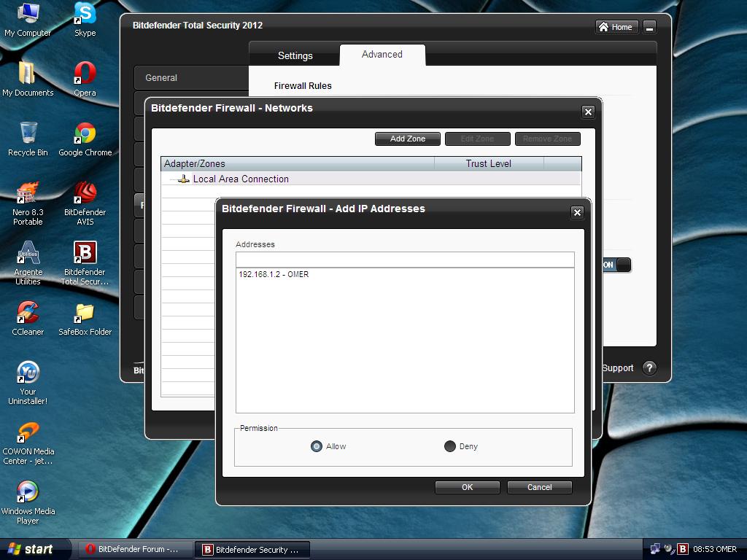The image size is (747, 560).
Task: Close the Firewall Networks dialog
Action: (589, 112)
